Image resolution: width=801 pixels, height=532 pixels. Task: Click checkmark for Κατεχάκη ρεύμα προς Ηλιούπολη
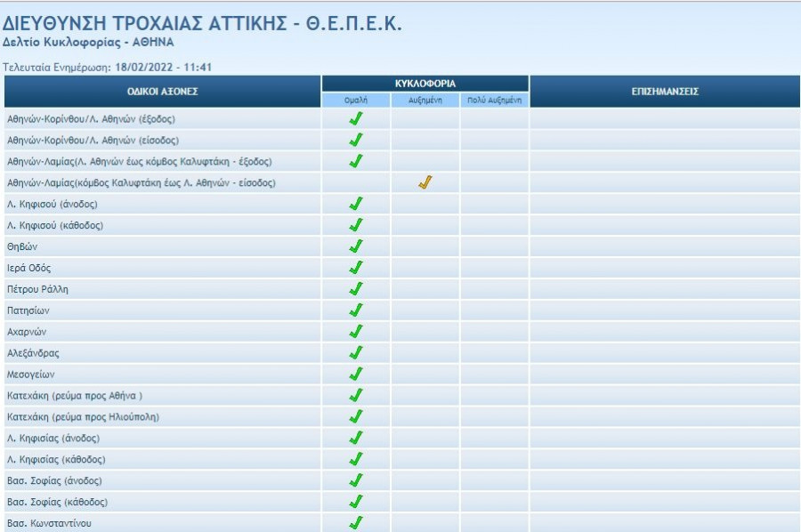(x=356, y=417)
